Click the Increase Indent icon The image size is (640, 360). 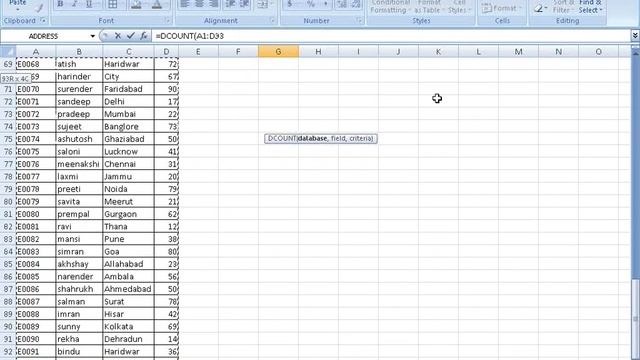(244, 4)
